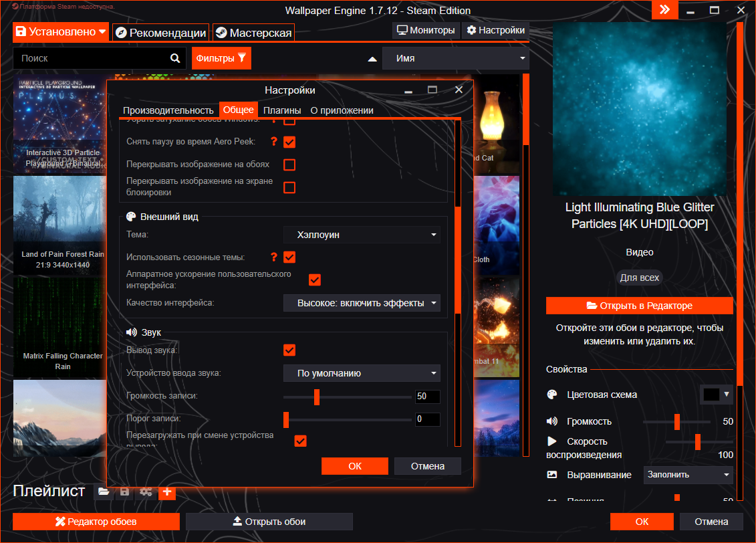Check Перекрывать изображение на обоях

click(289, 165)
